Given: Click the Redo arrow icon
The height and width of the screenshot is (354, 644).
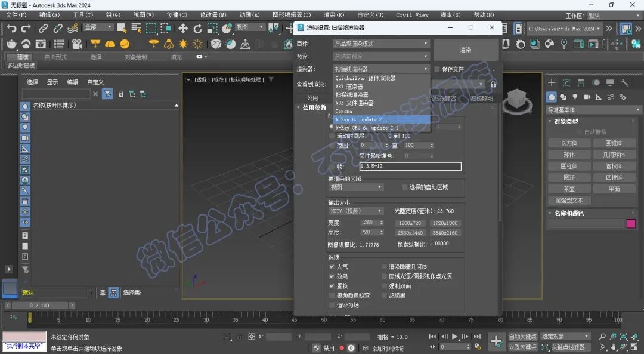Looking at the screenshot, I should [x=26, y=29].
